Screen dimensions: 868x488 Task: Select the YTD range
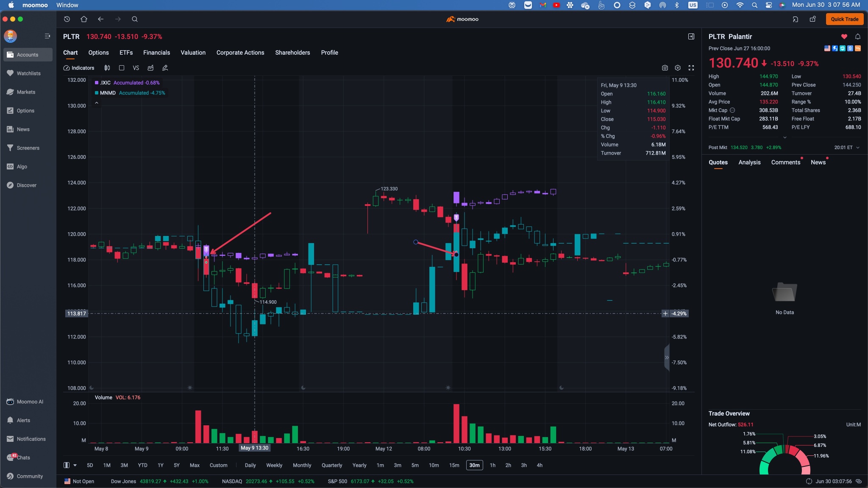click(142, 465)
